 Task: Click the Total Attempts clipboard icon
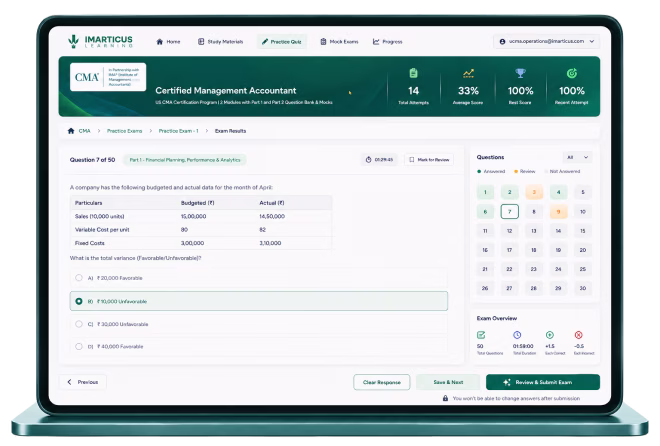pos(413,73)
